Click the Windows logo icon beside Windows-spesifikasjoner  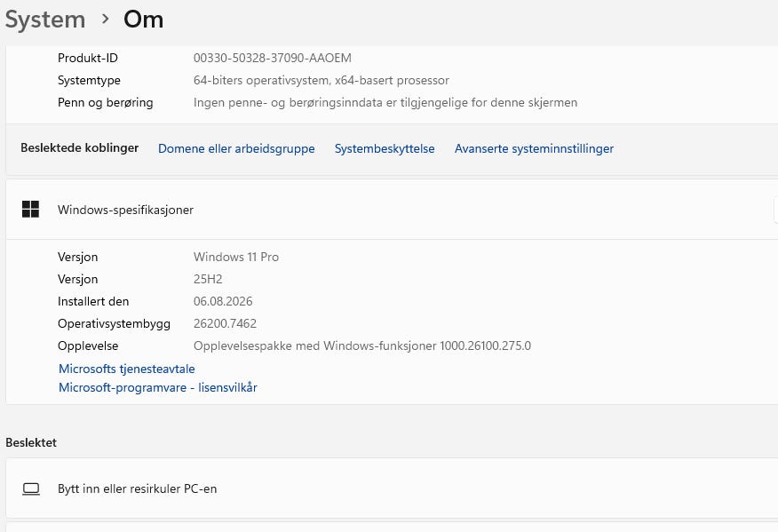tap(30, 210)
